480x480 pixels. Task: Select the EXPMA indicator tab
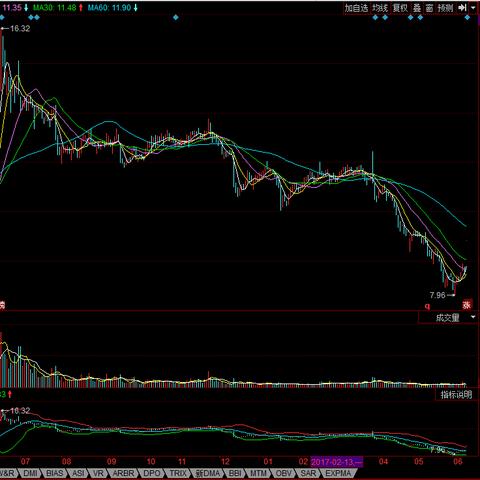click(x=338, y=473)
